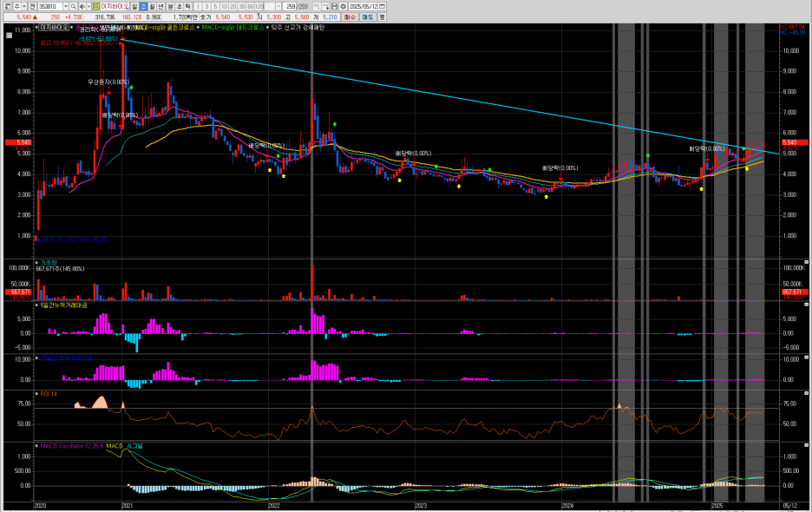Click the 전 button before stock code
The height and width of the screenshot is (512, 812).
click(x=32, y=6)
